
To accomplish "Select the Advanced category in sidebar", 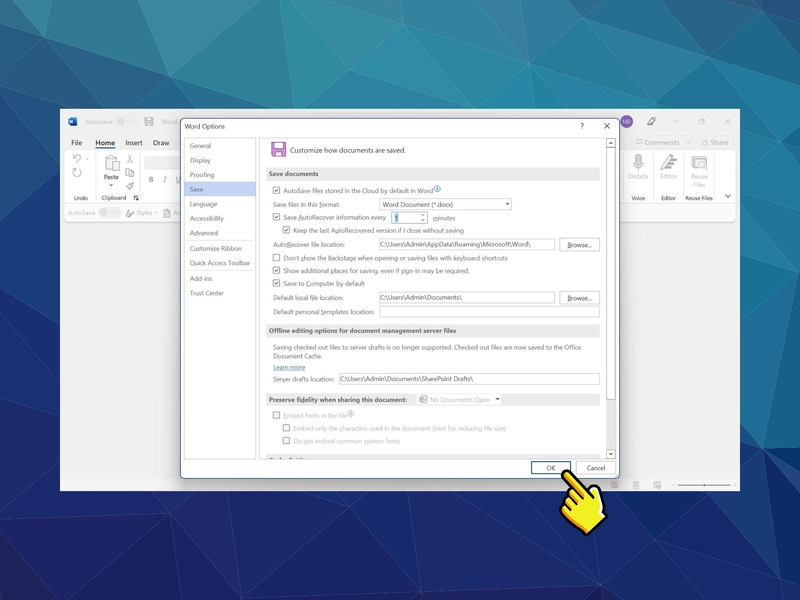I will [x=204, y=233].
